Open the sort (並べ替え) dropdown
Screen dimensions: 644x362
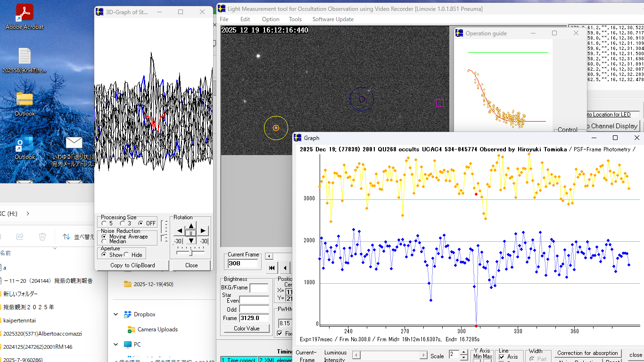[x=78, y=237]
